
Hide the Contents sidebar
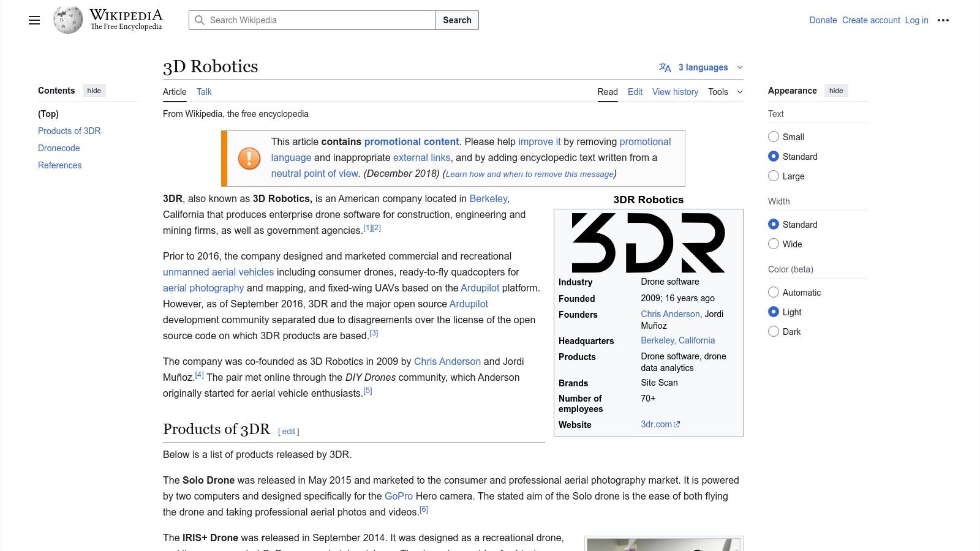point(94,91)
